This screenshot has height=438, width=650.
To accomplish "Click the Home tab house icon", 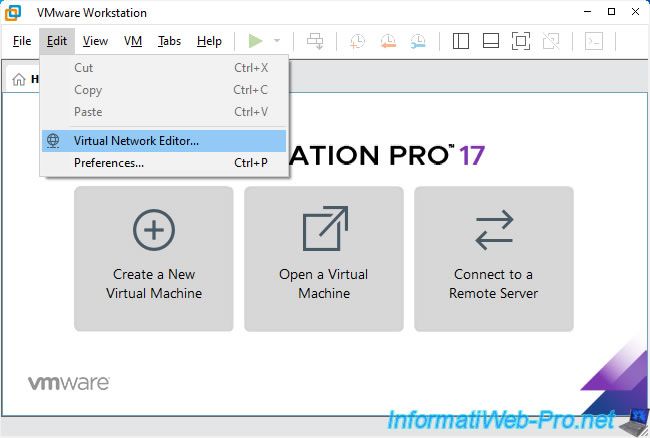I will pyautogui.click(x=19, y=79).
